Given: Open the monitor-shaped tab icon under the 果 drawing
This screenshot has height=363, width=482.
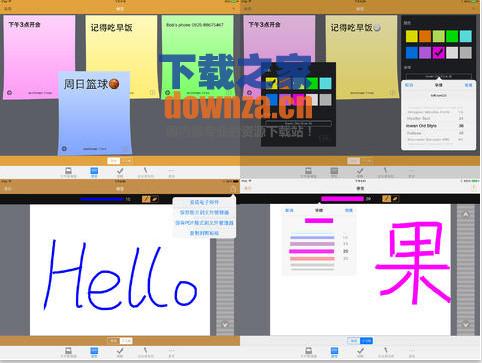Looking at the screenshot, I should pyautogui.click(x=309, y=351).
